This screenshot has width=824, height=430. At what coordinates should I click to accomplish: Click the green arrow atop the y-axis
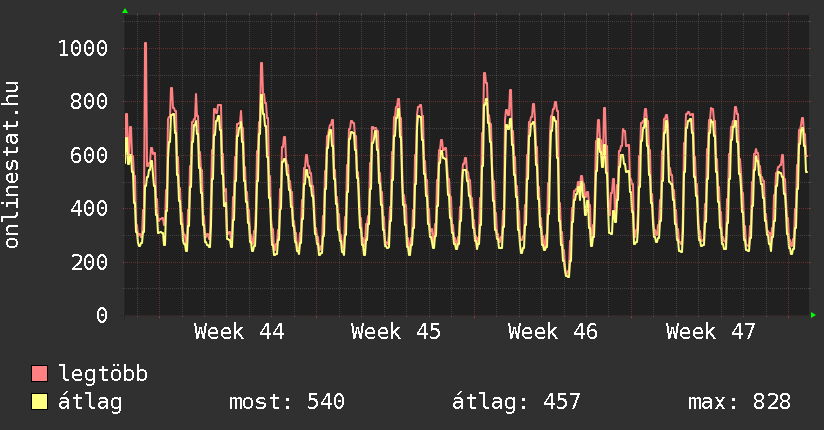coord(125,11)
